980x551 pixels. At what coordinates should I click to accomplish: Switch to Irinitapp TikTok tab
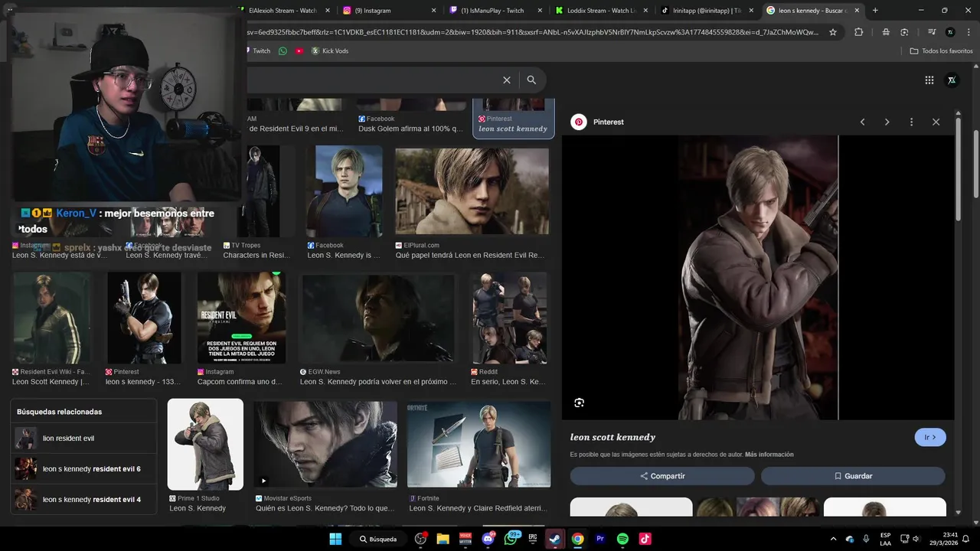(708, 11)
